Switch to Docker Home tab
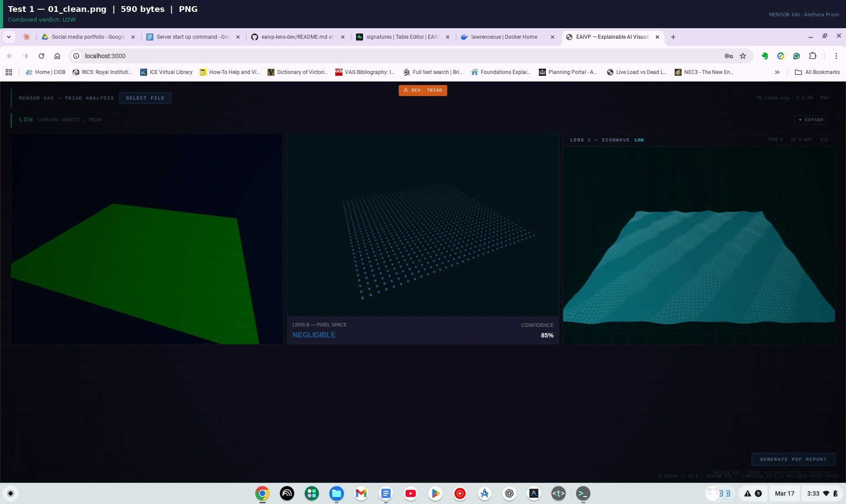 (x=504, y=37)
